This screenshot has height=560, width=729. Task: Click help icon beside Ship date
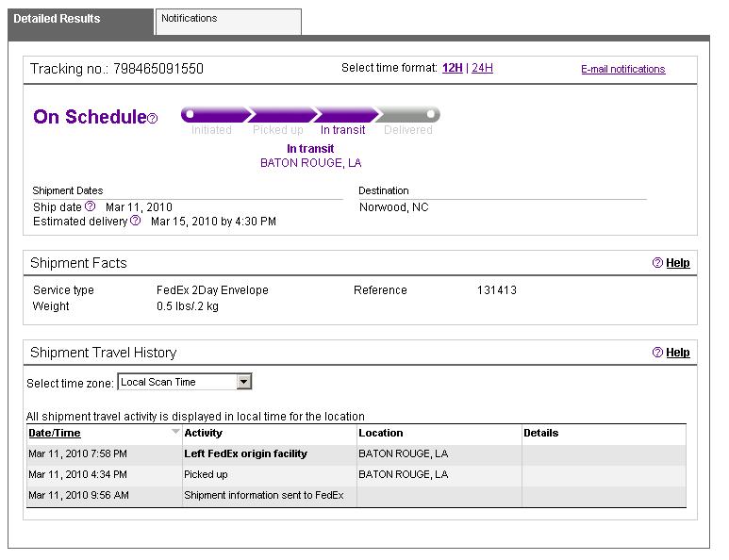[91, 206]
